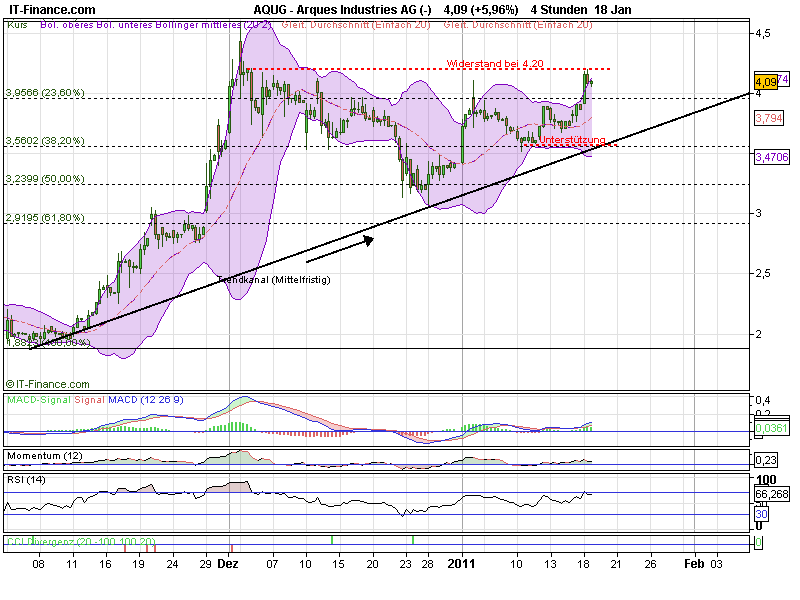
Task: Select the CCI Divergenz indicator label
Action: [x=81, y=541]
